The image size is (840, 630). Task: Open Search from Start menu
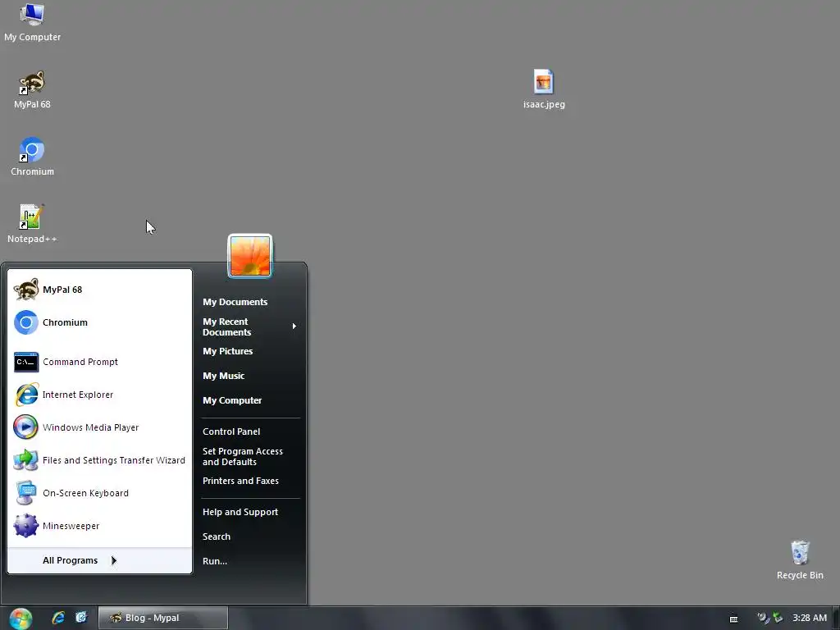pyautogui.click(x=217, y=536)
